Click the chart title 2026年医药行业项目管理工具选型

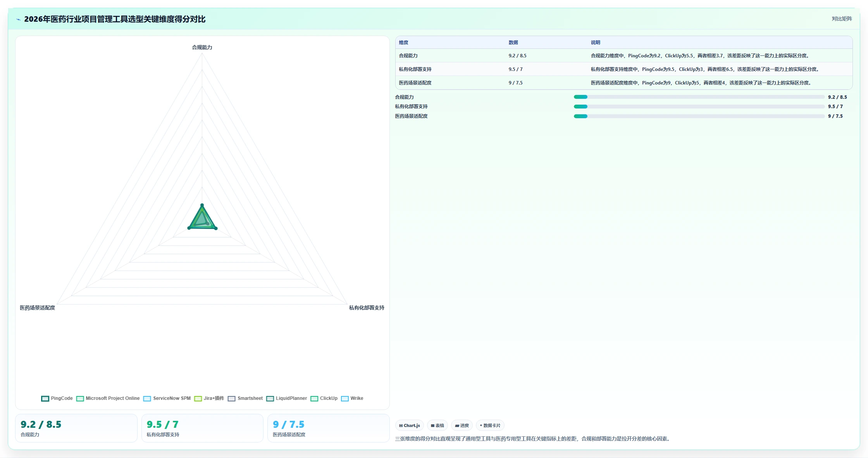[115, 19]
